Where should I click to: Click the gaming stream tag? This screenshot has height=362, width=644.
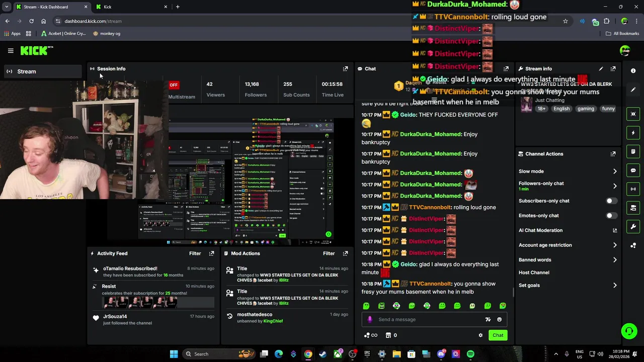(x=586, y=109)
